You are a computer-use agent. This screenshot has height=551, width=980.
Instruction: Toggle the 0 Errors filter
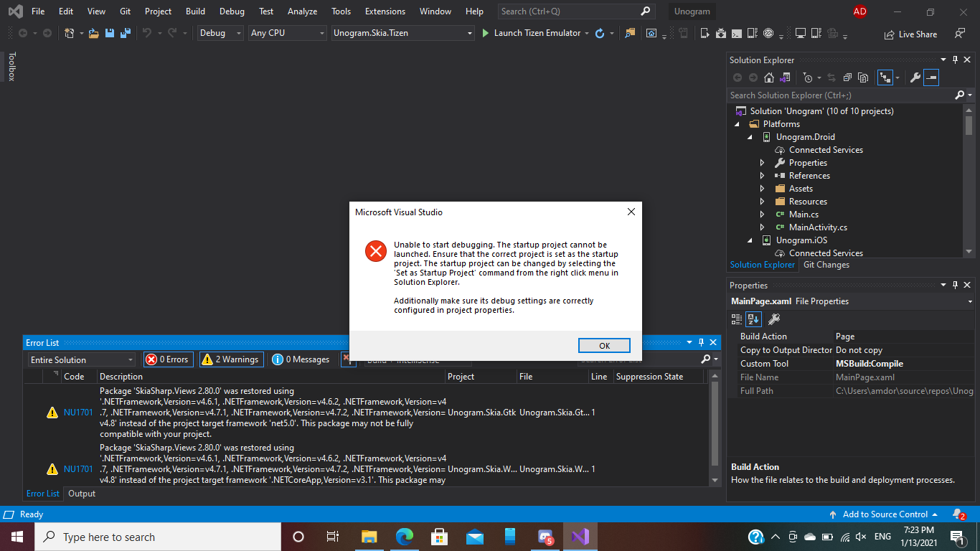(x=168, y=359)
